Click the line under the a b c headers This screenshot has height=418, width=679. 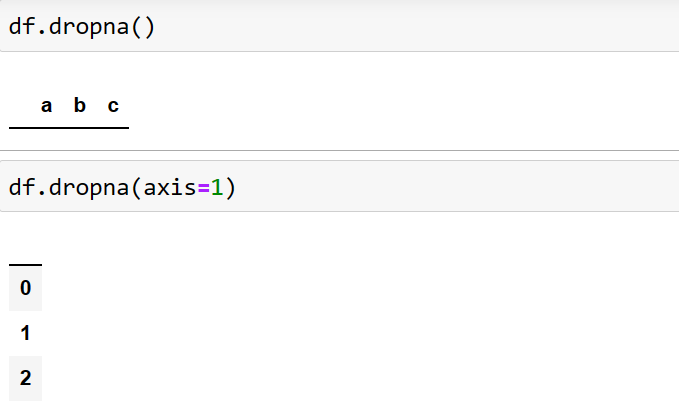(x=69, y=128)
